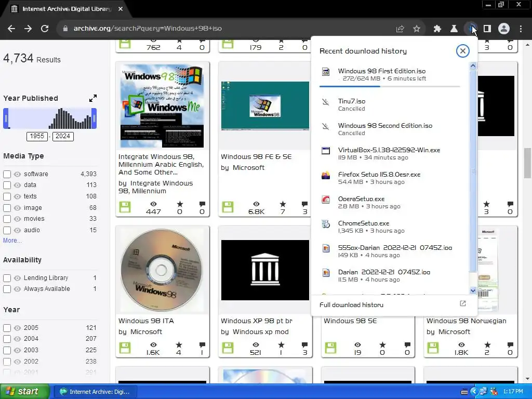Click the VirtualBox installer file icon
The image size is (532, 399).
point(326,151)
